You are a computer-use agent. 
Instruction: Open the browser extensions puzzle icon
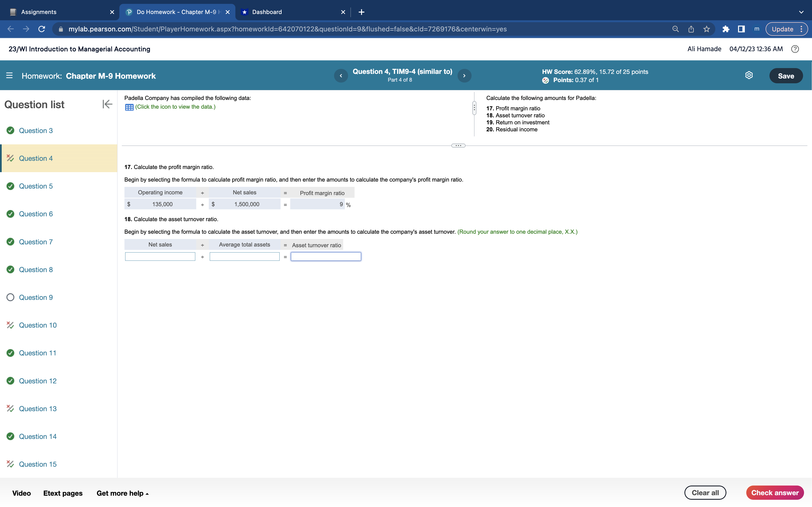[725, 29]
